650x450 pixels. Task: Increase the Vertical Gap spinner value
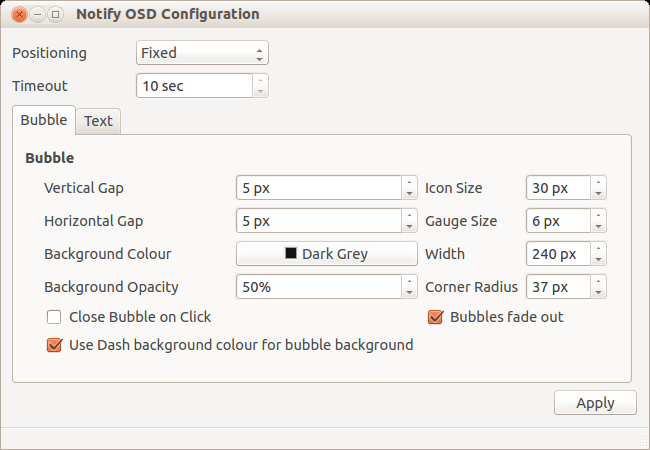click(409, 183)
